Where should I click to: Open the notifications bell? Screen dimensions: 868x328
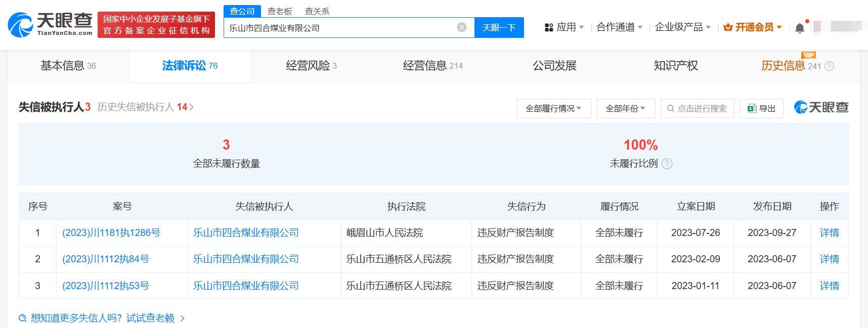pyautogui.click(x=799, y=28)
